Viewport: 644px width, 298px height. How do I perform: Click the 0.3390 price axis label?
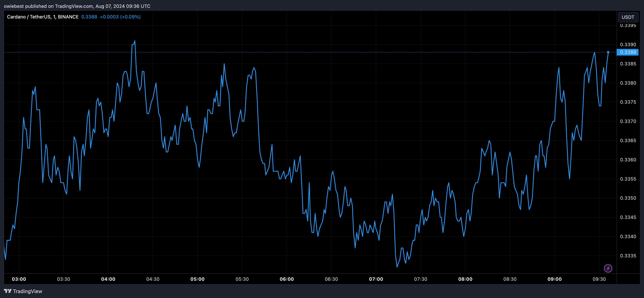click(x=628, y=44)
